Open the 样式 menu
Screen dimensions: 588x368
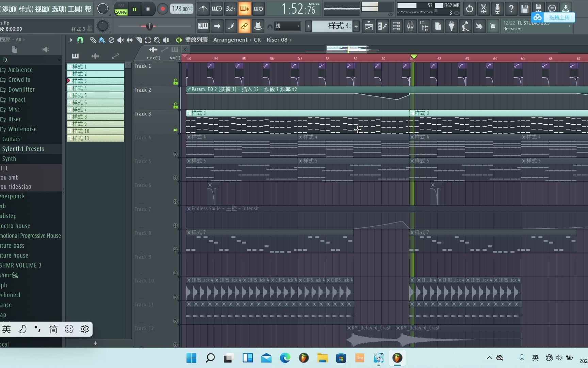pos(26,9)
